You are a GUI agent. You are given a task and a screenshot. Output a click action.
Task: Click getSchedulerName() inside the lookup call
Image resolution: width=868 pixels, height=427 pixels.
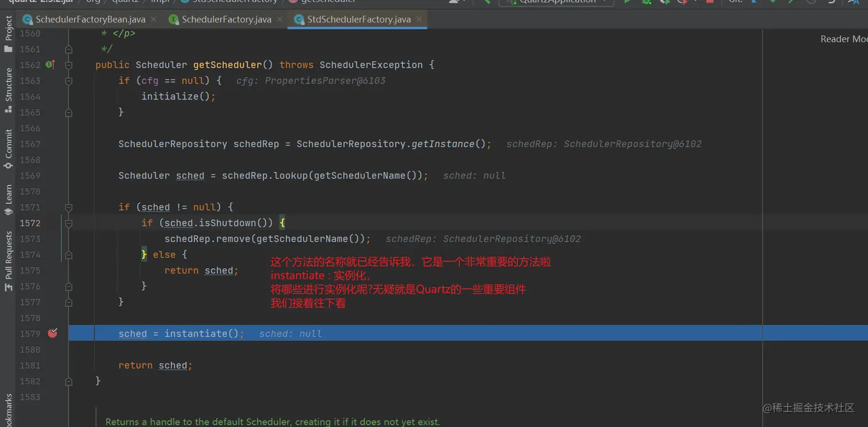coord(365,175)
